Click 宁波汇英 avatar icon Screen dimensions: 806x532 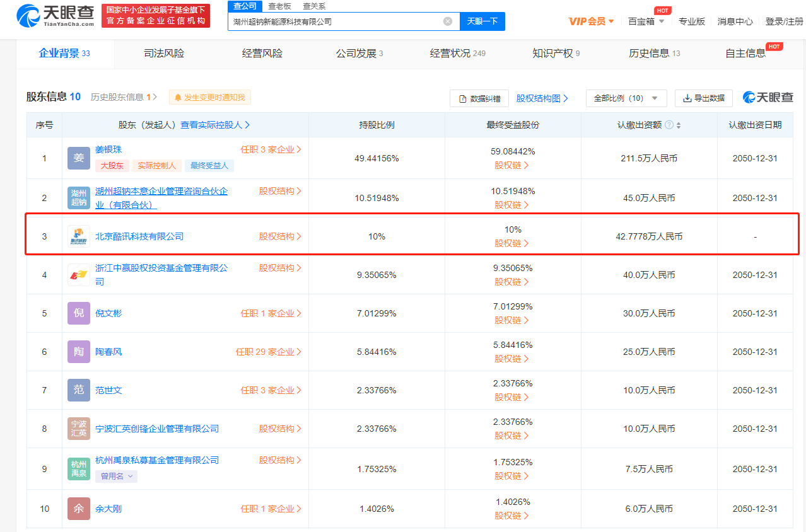click(x=79, y=429)
